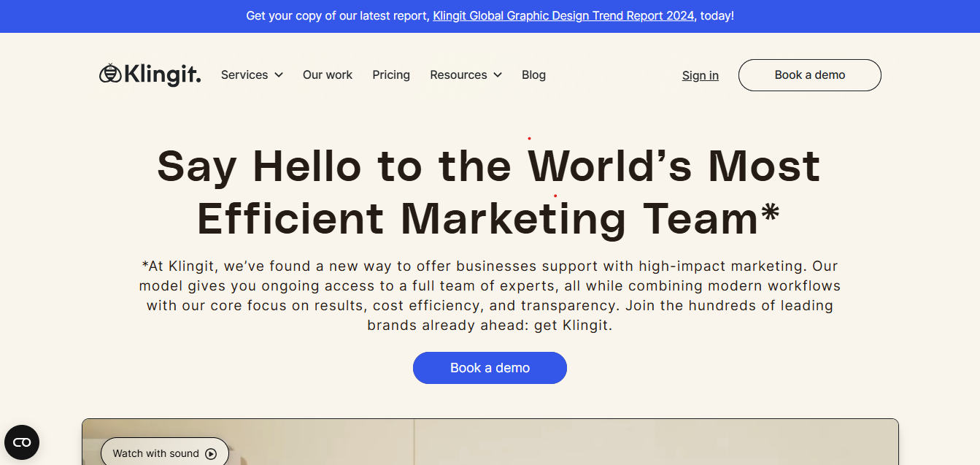
Task: Click the Sign in link
Action: click(701, 75)
